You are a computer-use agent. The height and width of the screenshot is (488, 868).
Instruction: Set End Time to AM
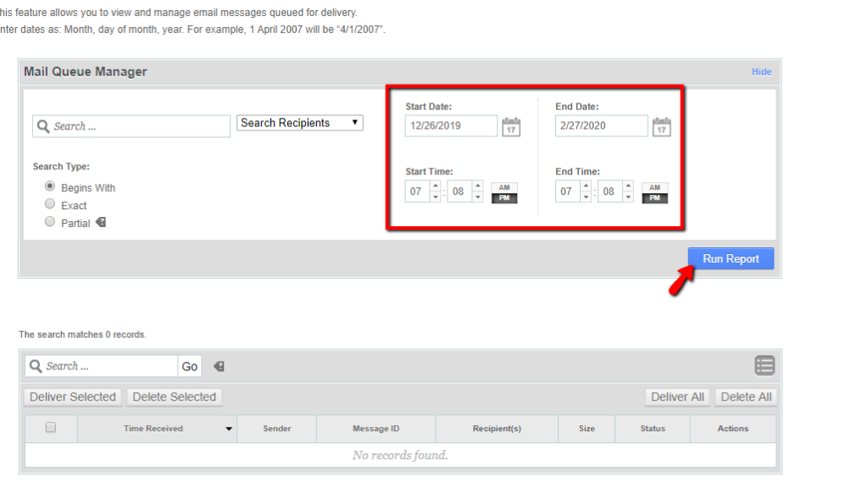click(655, 187)
